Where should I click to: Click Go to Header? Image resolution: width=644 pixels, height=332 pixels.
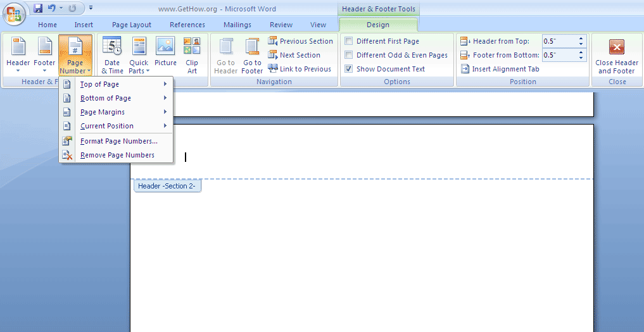coord(226,55)
